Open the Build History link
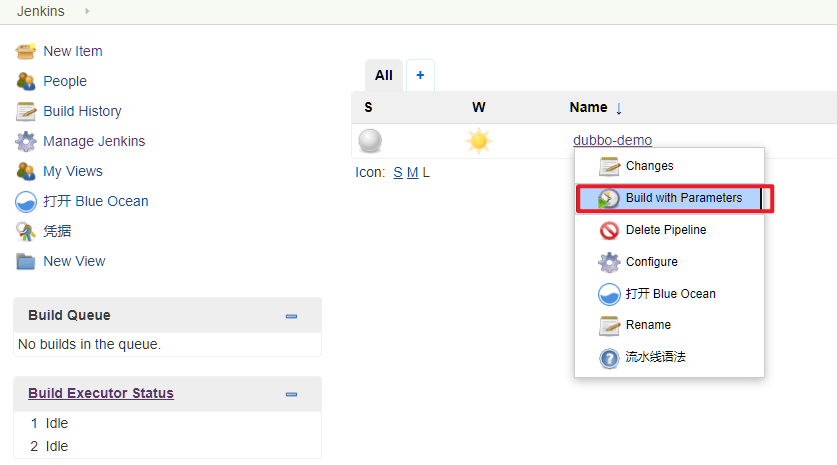 pyautogui.click(x=82, y=111)
